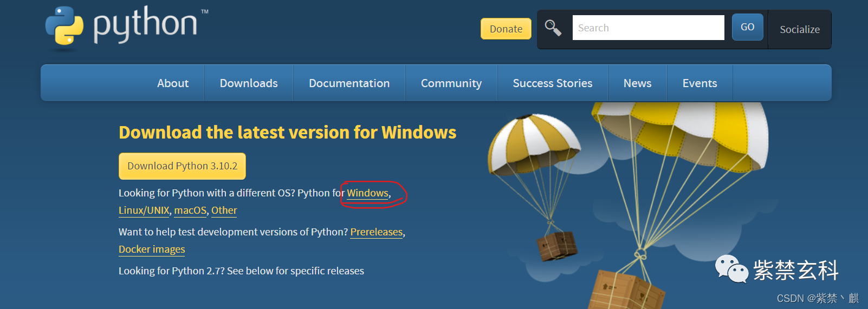Follow the Other OS link
868x309 pixels.
point(224,211)
